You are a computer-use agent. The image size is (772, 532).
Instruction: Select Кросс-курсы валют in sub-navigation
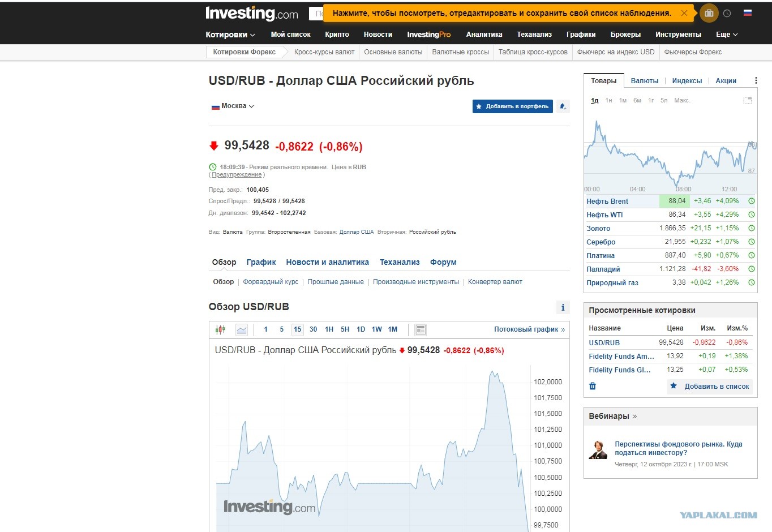(324, 52)
